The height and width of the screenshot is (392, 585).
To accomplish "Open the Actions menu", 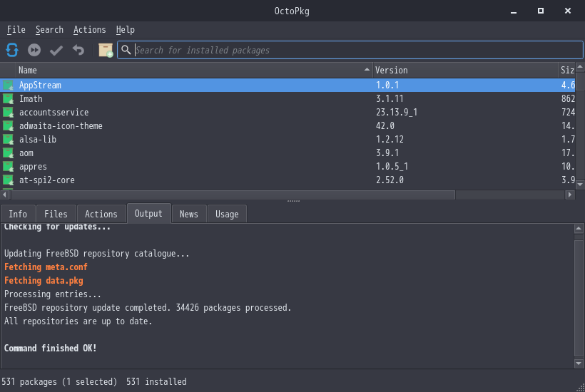I will [89, 30].
